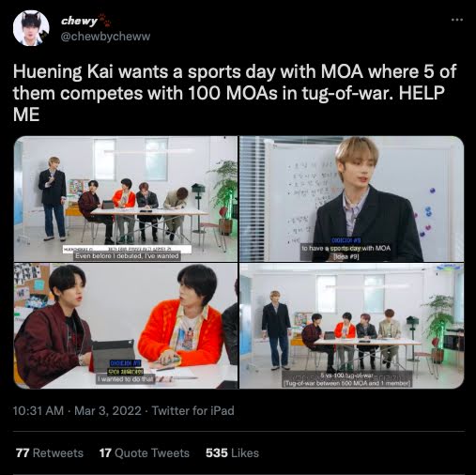This screenshot has height=475, width=476.
Task: Open chewy's profile avatar
Action: pos(31,28)
